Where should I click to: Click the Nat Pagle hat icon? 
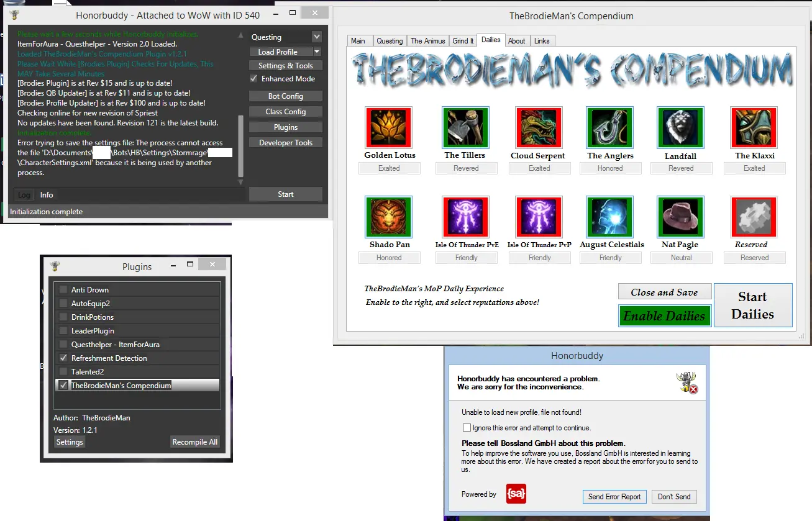(680, 217)
